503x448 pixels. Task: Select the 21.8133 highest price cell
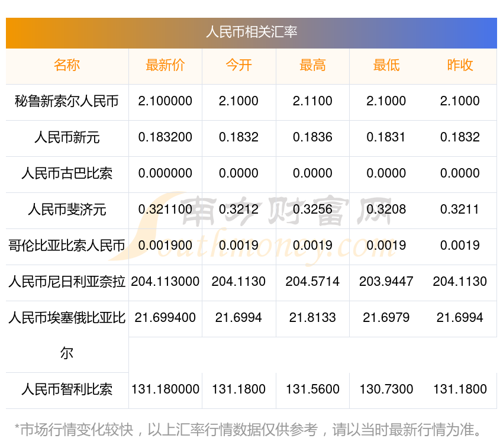point(312,318)
